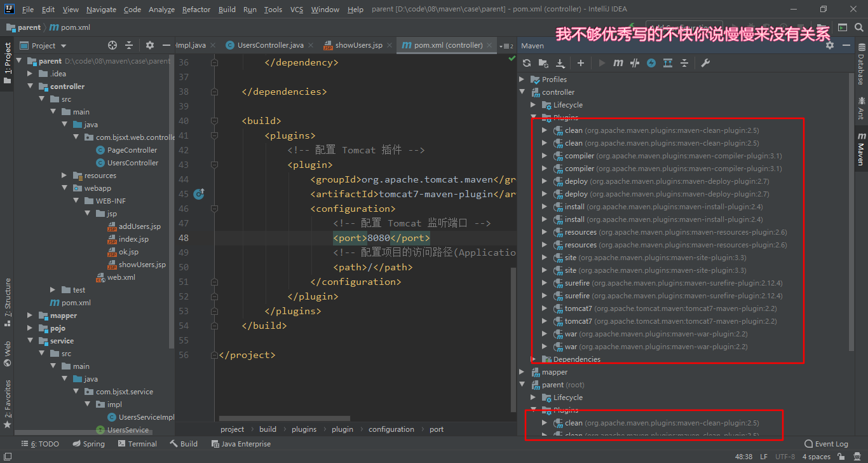
Task: Hide the Project tool window
Action: coord(167,45)
